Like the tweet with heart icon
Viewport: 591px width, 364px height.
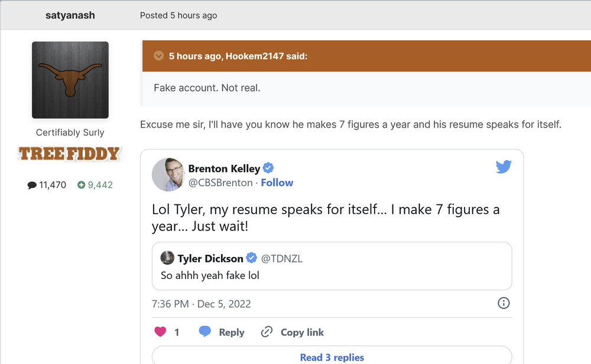pyautogui.click(x=160, y=332)
